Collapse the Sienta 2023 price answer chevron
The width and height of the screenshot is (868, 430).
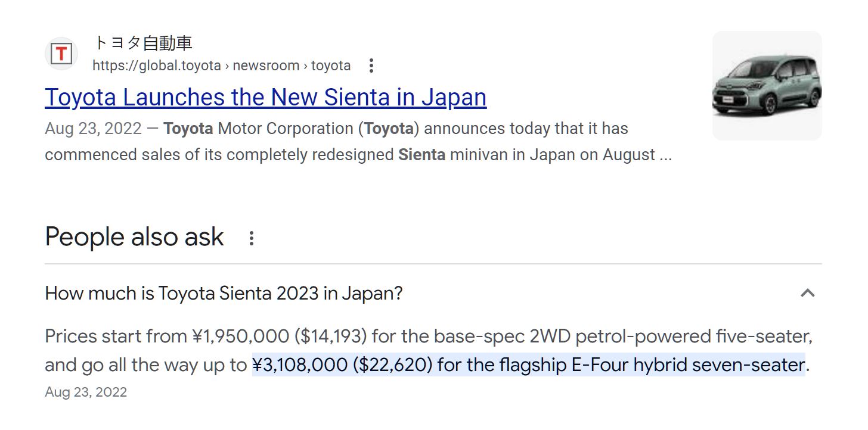click(807, 293)
